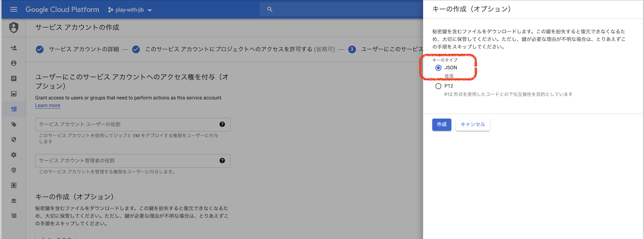This screenshot has width=644, height=239.
Task: Focus the サービス アカウント ユーザーの役割 field
Action: [133, 125]
